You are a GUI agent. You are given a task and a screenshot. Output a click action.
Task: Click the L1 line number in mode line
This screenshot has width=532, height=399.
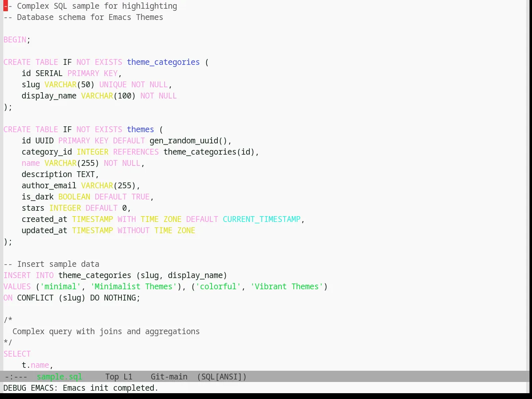click(128, 377)
